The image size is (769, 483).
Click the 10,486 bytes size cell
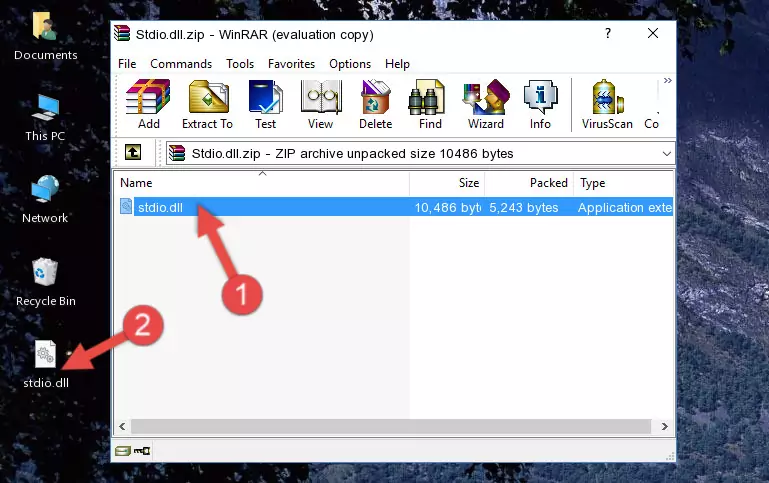[447, 208]
